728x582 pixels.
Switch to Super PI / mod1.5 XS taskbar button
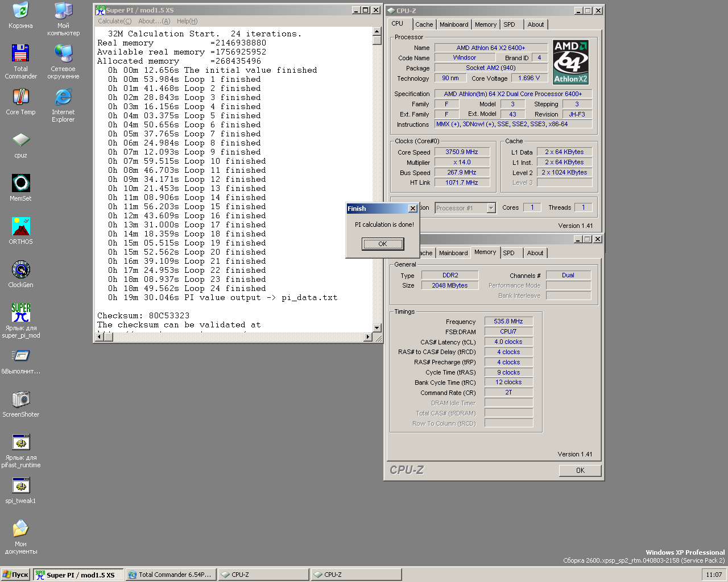[78, 575]
